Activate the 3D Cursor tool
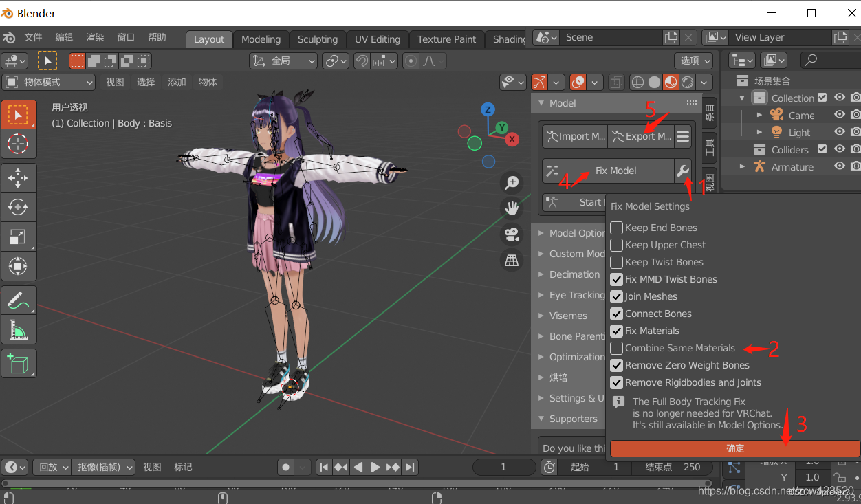 [18, 144]
